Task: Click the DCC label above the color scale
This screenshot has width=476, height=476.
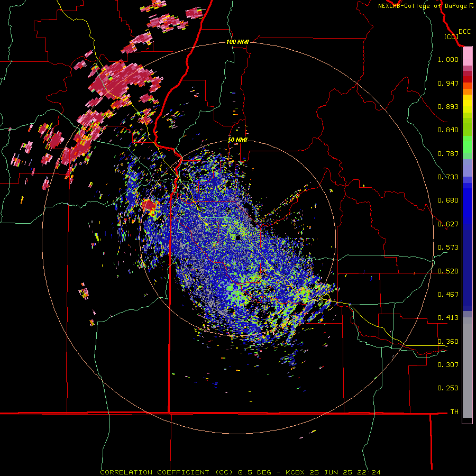Action: tap(464, 31)
